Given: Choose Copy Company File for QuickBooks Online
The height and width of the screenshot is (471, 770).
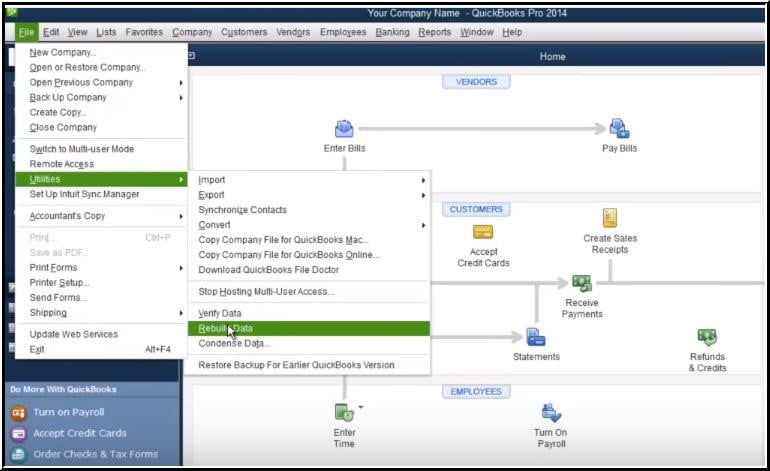Looking at the screenshot, I should click(309, 255).
